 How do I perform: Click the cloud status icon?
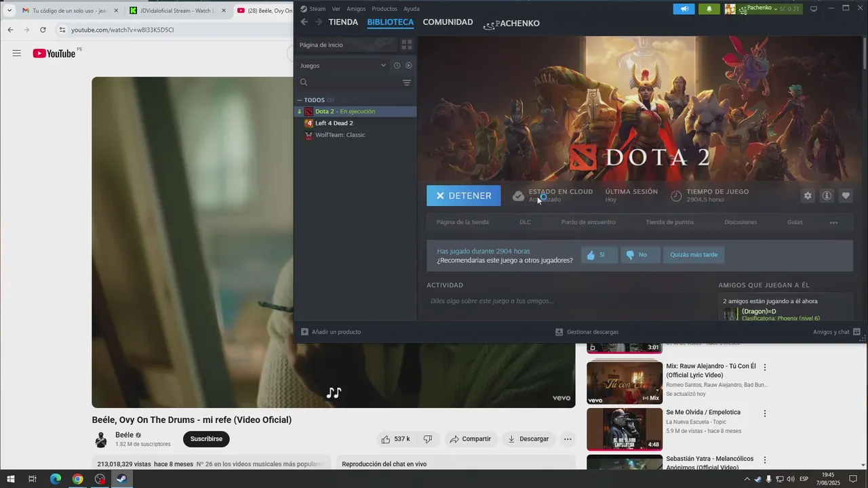(518, 196)
